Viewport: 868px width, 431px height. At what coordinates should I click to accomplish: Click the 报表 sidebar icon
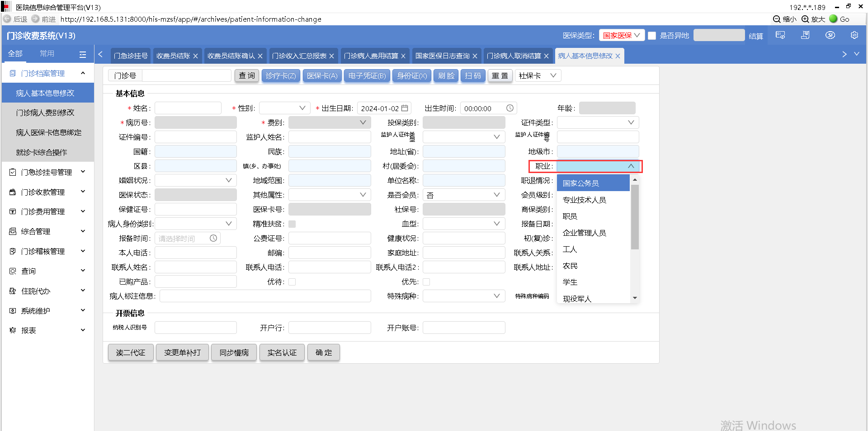pyautogui.click(x=13, y=330)
